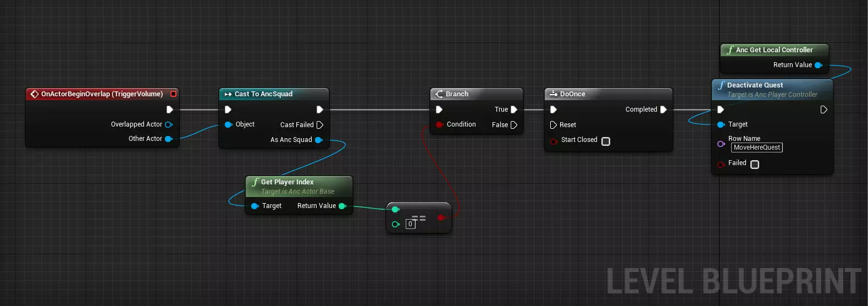The image size is (868, 306).
Task: Select the Deactivate Quest node title
Action: pyautogui.click(x=755, y=85)
